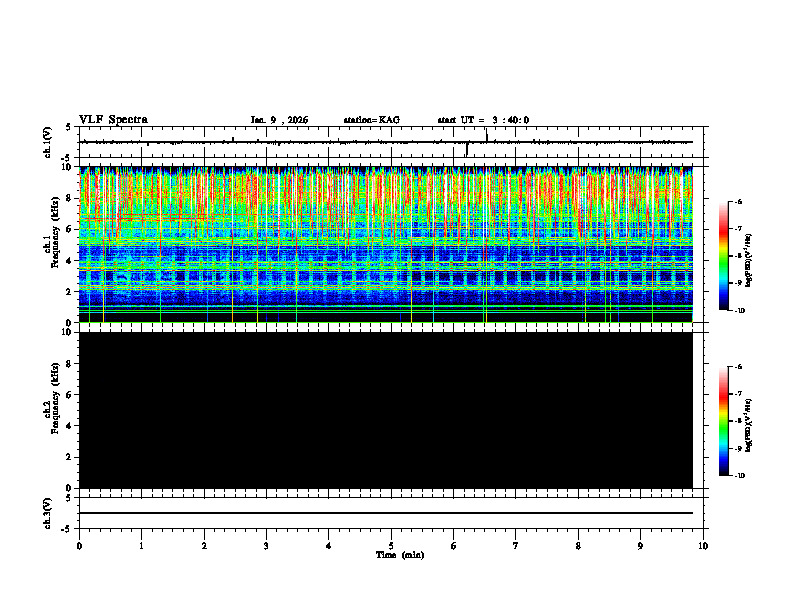Click the time axis tick label "1"
The image size is (792, 612).
pyautogui.click(x=141, y=546)
